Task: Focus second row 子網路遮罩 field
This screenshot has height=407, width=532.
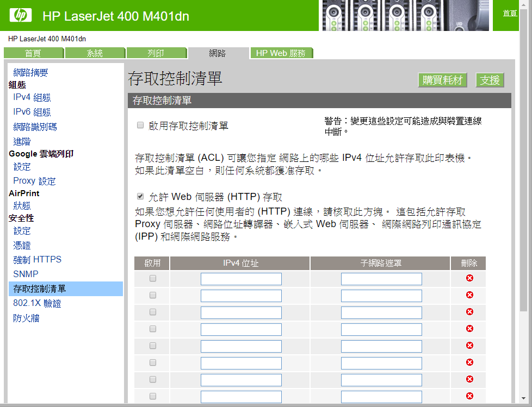Action: tap(382, 296)
